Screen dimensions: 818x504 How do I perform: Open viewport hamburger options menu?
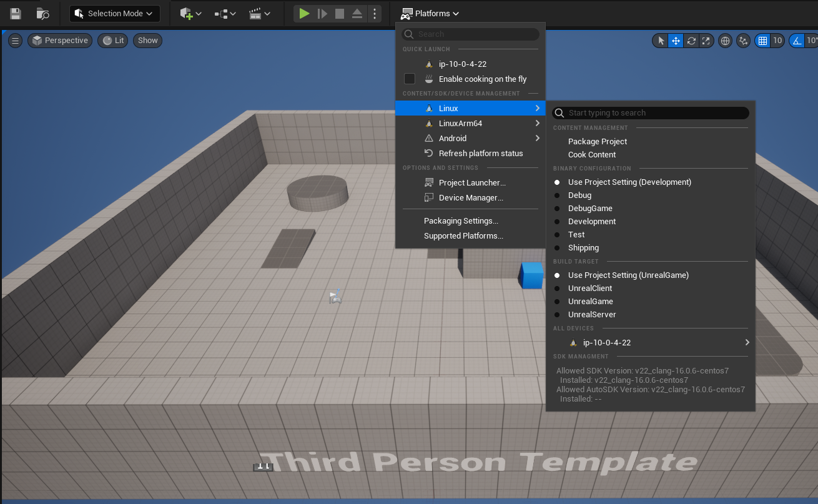pyautogui.click(x=16, y=41)
